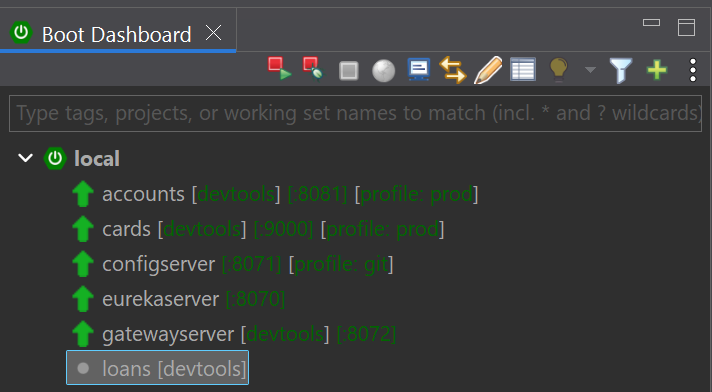Click the green up arrow beside eurekaserver
This screenshot has height=392, width=712.
pos(83,298)
